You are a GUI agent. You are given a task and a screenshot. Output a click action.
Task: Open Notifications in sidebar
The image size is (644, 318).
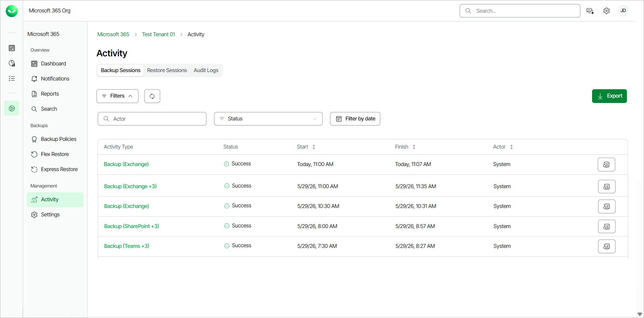coord(55,79)
